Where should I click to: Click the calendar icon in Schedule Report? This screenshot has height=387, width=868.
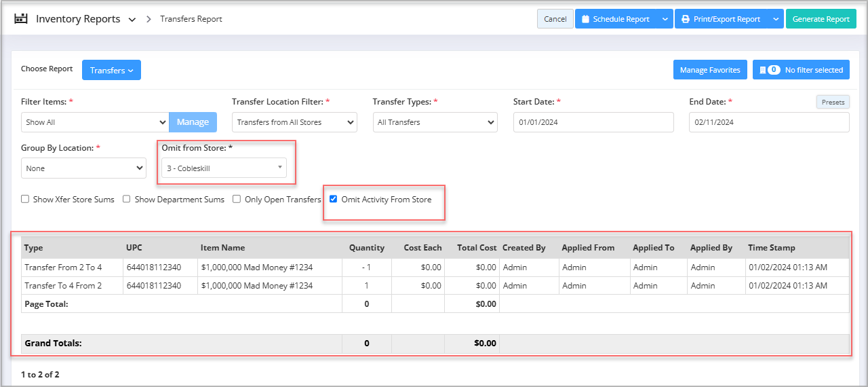point(585,19)
